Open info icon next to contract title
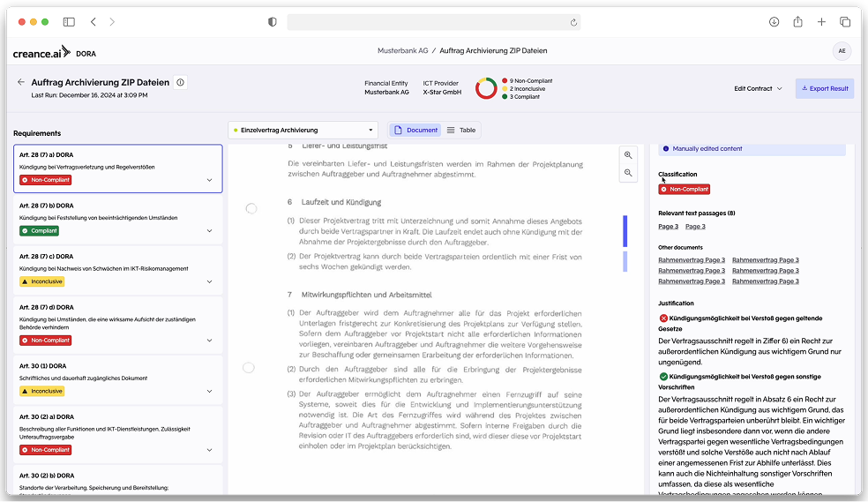Viewport: 868px width, 502px height. pos(180,82)
